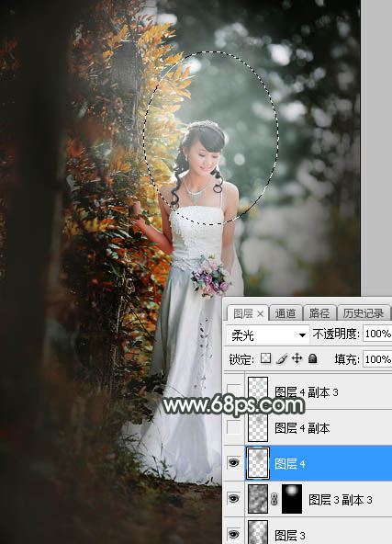Image resolution: width=392 pixels, height=544 pixels.
Task: Switch to the 路径 (Paths) tab
Action: pyautogui.click(x=319, y=313)
